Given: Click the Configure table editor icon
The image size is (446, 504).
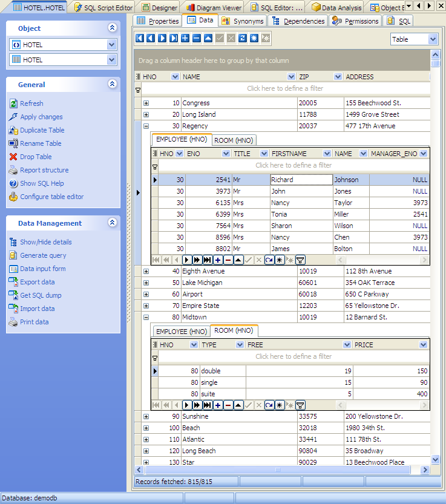Looking at the screenshot, I should 13,197.
